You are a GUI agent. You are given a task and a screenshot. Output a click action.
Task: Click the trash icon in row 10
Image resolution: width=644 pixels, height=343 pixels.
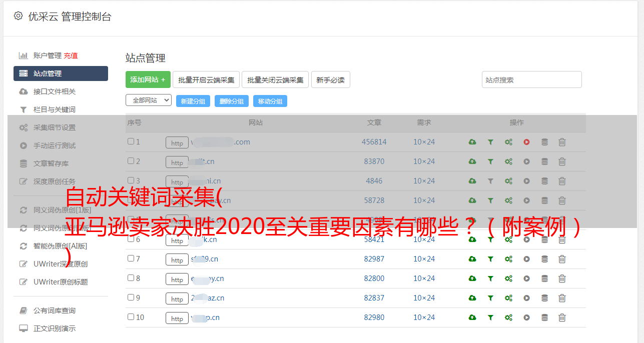coord(562,317)
